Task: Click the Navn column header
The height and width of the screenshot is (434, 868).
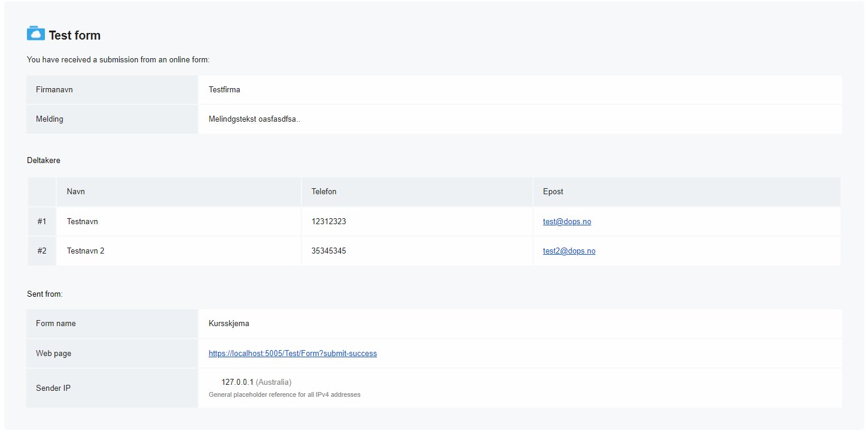Action: point(75,192)
